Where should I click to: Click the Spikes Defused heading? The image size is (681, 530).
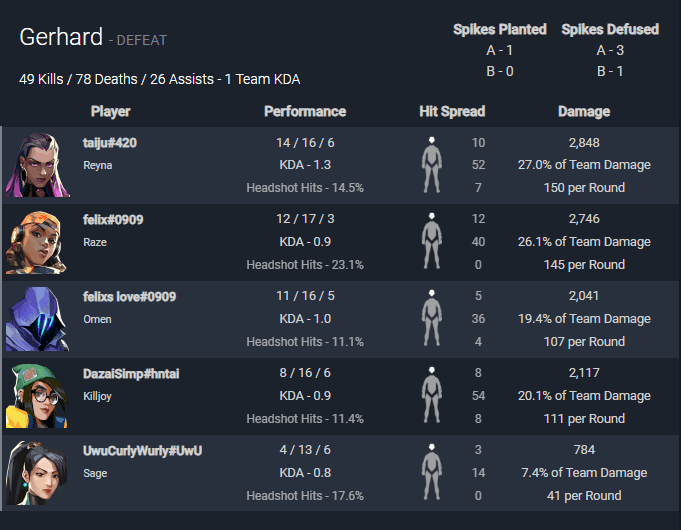(x=610, y=29)
